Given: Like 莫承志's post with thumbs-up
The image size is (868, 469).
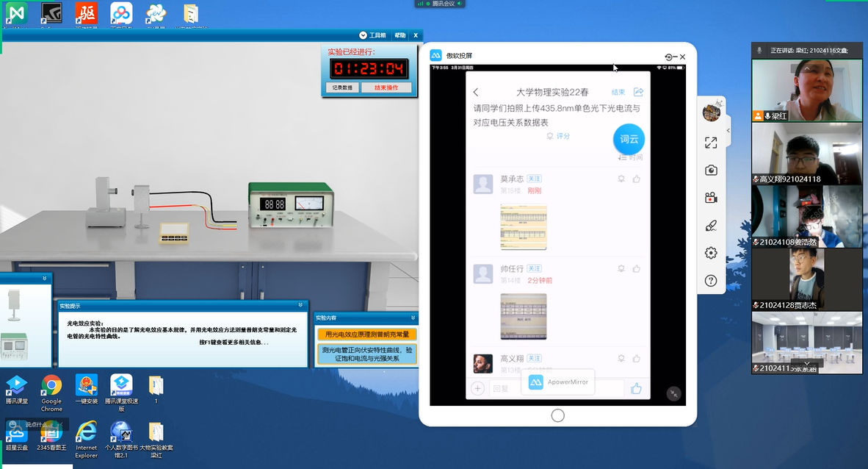Looking at the screenshot, I should (636, 179).
